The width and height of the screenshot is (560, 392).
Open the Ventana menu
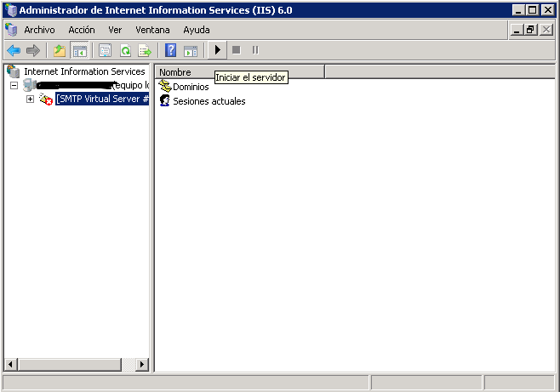click(152, 30)
